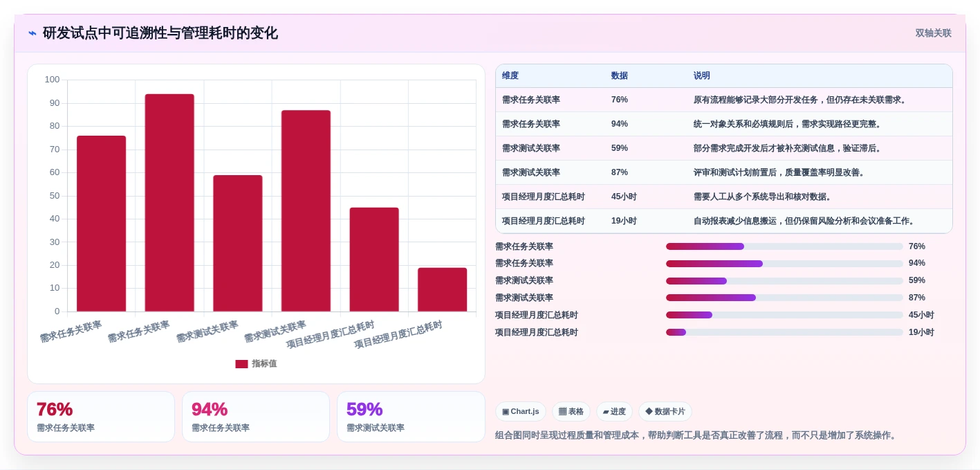Click the 数据卡片 chip

coord(665,412)
